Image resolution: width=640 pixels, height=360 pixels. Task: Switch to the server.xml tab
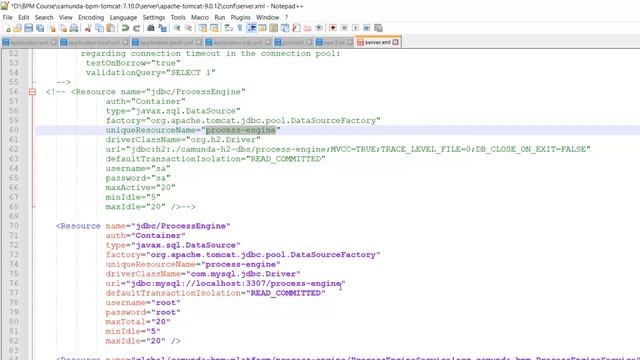coord(377,42)
